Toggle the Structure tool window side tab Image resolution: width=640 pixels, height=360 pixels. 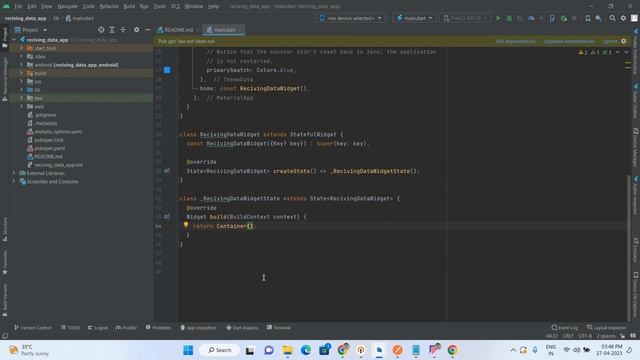point(4,229)
